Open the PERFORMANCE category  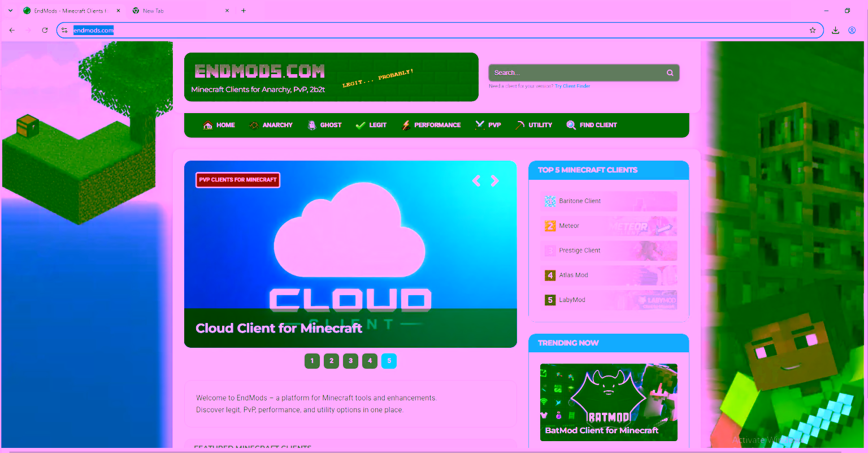(431, 125)
